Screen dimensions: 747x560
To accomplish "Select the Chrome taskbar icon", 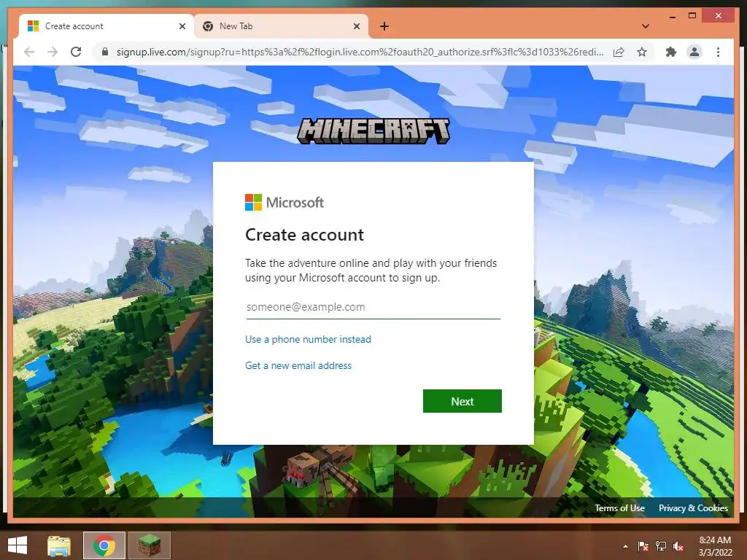I will (104, 545).
